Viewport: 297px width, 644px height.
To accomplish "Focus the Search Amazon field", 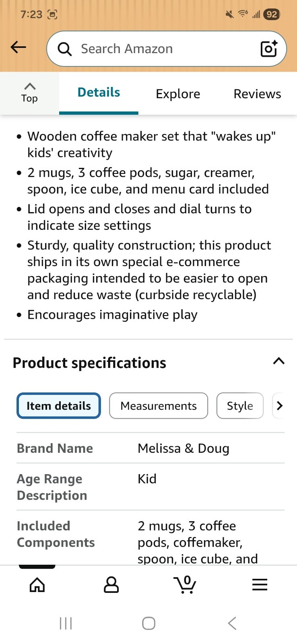I will point(161,49).
